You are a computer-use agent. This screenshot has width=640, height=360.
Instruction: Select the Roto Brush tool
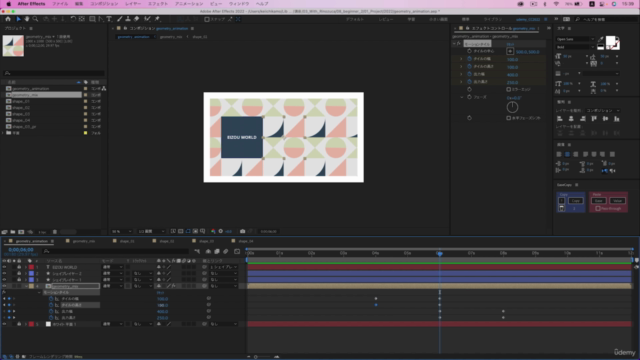(147, 19)
